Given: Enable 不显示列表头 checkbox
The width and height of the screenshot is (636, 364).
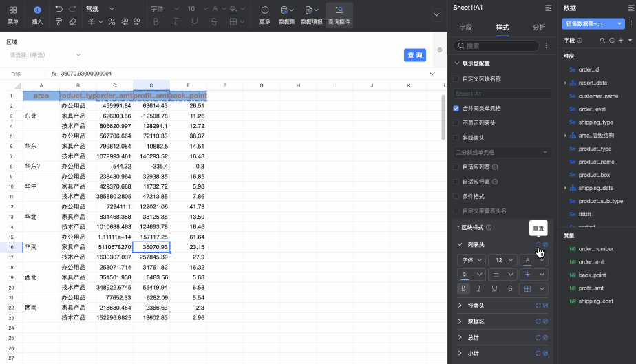Looking at the screenshot, I should coord(456,122).
